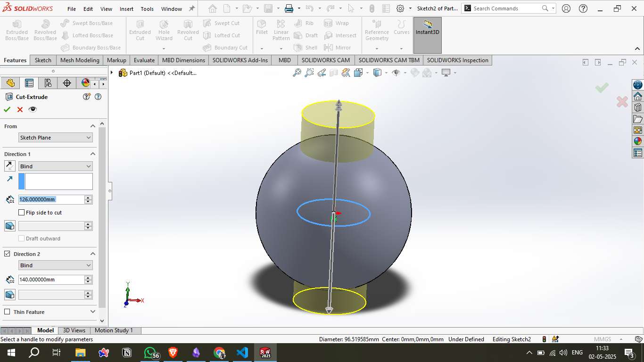
Task: Open the Help question mark icon
Action: 583,8
